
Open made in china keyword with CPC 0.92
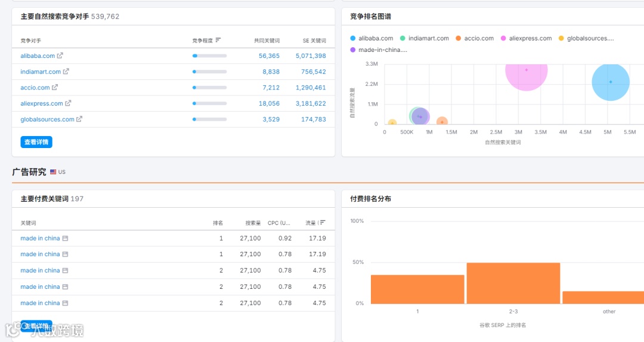click(41, 238)
